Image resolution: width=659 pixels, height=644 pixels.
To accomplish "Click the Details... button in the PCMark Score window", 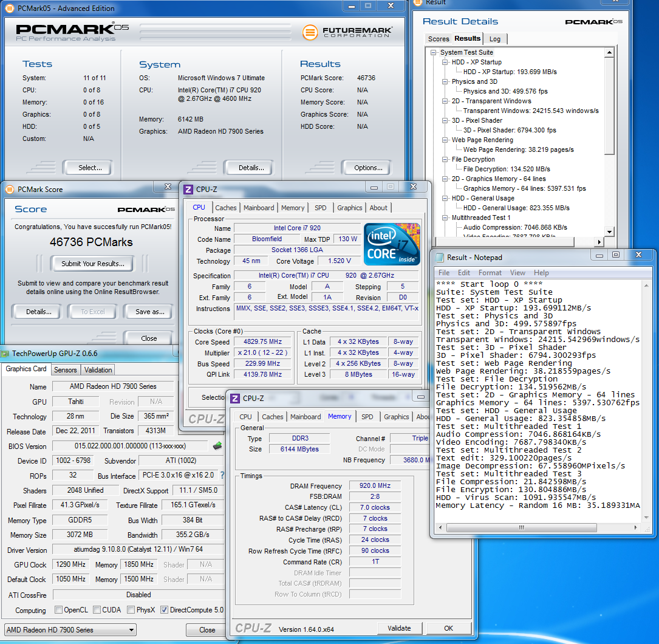I will [37, 312].
